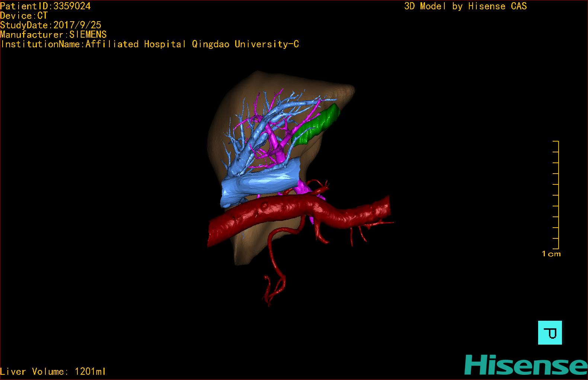The image size is (588, 380).
Task: Click the Liver Volume: 1201ml readout
Action: pos(53,371)
